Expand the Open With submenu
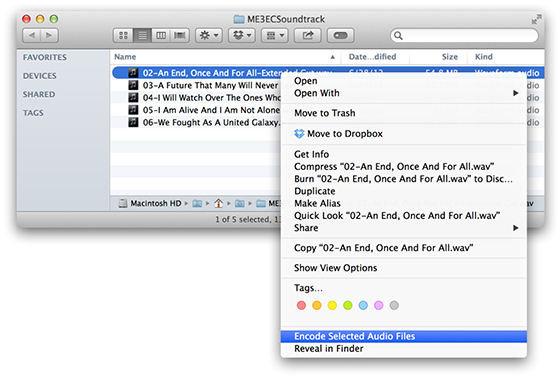Viewport: 560px width, 377px height. (x=404, y=93)
